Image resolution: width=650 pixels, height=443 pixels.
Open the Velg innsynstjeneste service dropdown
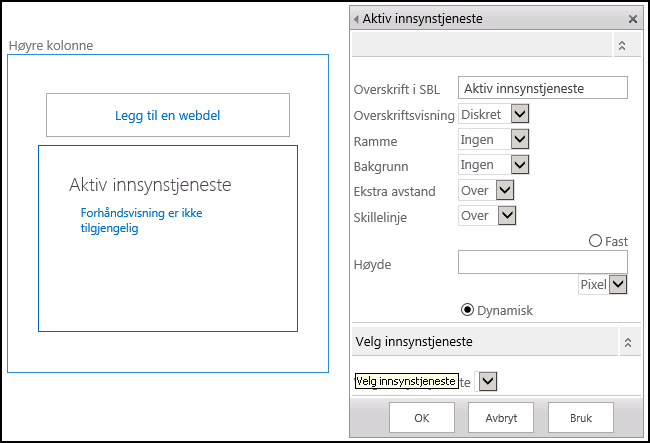[488, 381]
